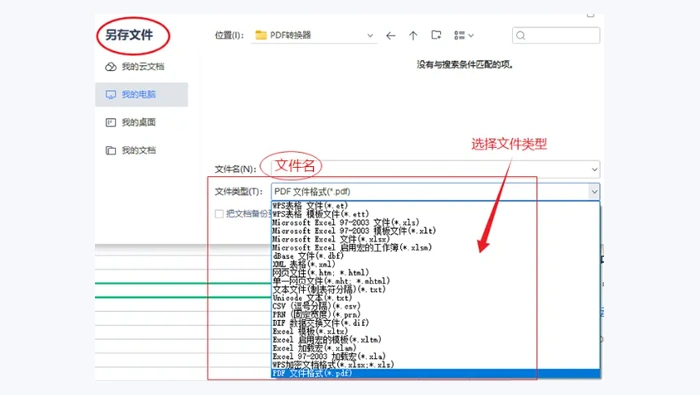Viewport: 700px width, 395px height.
Task: Click the monitor icon beside 我的电脑
Action: (x=111, y=95)
